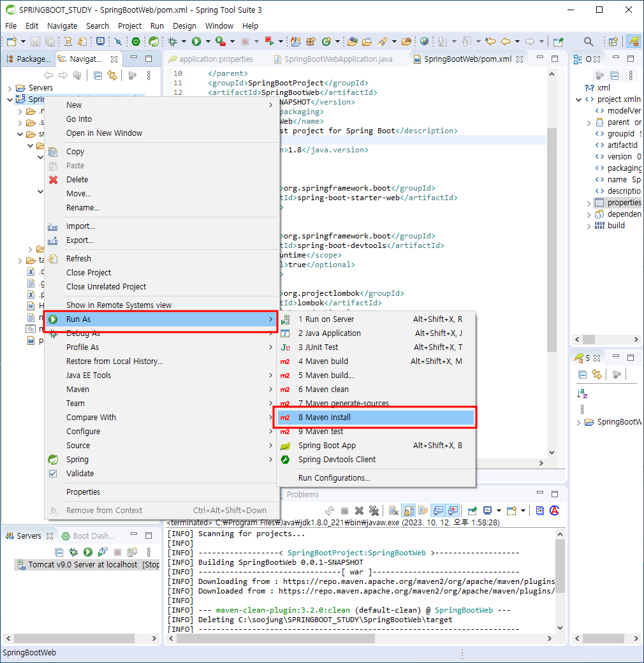This screenshot has height=663, width=644.
Task: Click the Open Perspective toolbar icon
Action: pos(613,41)
